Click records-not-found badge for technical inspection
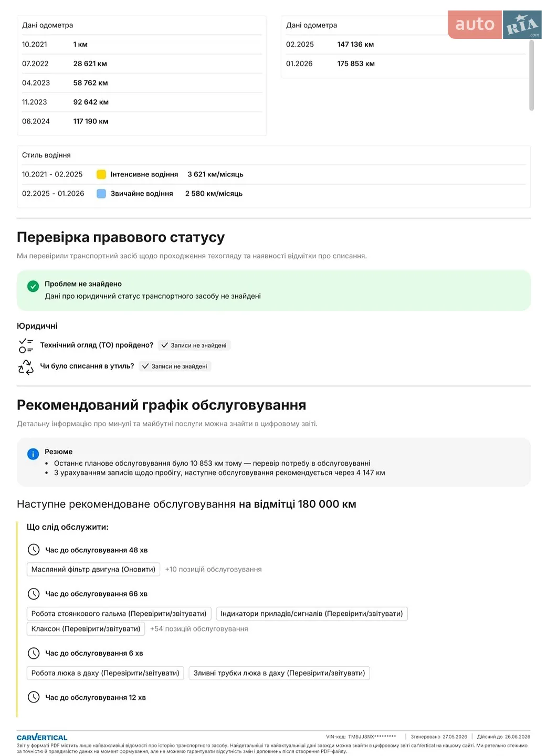Viewport: 547px width, 756px height. tap(194, 345)
